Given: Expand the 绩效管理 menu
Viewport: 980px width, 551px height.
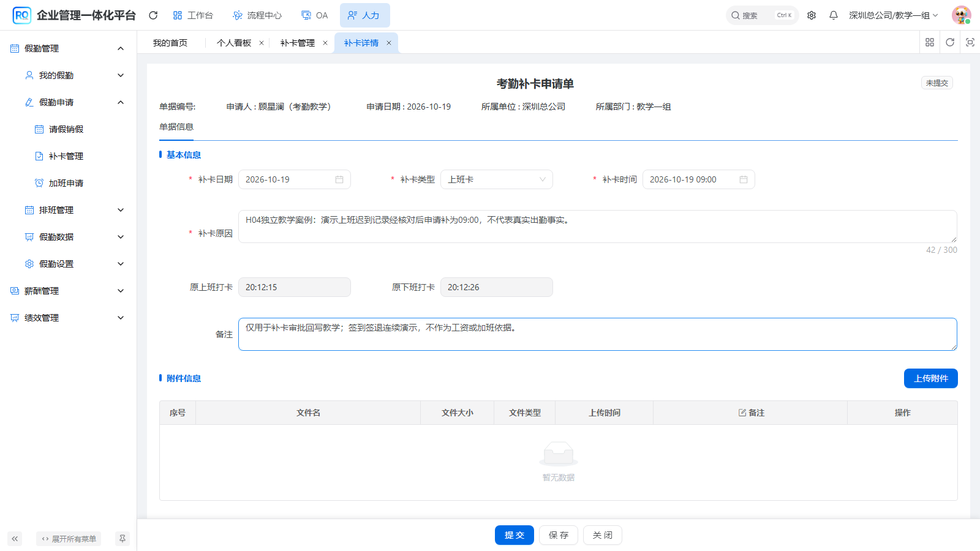Looking at the screenshot, I should click(68, 318).
